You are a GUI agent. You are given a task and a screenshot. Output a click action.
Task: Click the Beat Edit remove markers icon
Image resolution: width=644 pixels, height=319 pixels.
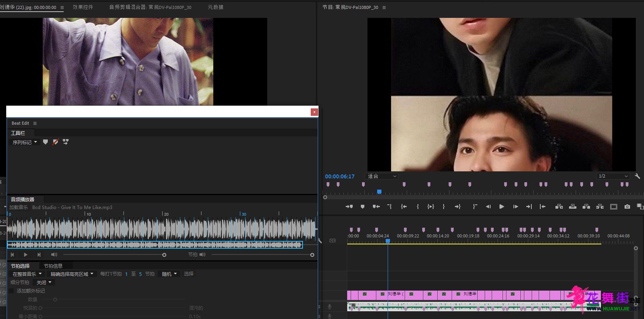pos(56,142)
